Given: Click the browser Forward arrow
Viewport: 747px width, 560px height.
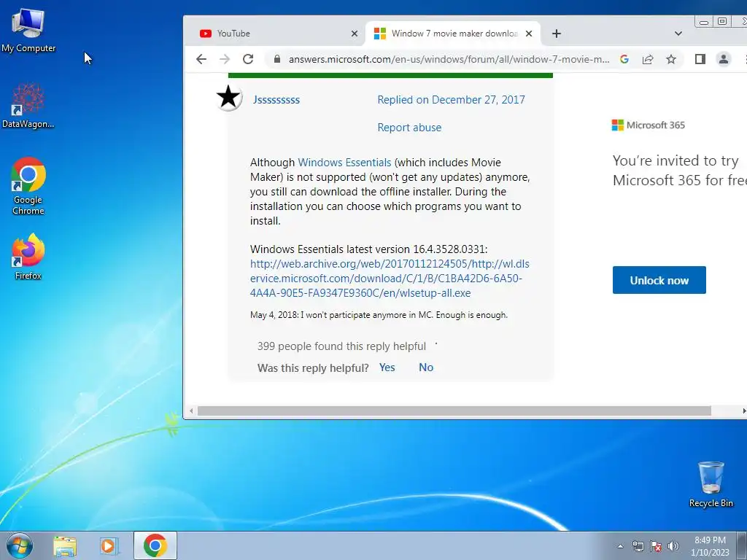Looking at the screenshot, I should 225,59.
